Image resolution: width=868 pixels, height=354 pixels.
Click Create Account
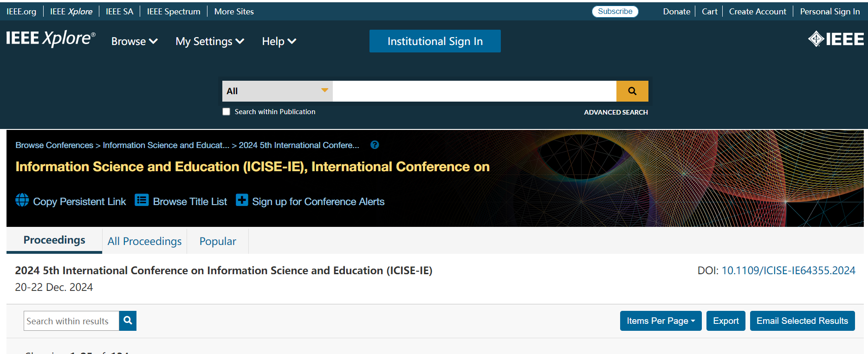[758, 12]
